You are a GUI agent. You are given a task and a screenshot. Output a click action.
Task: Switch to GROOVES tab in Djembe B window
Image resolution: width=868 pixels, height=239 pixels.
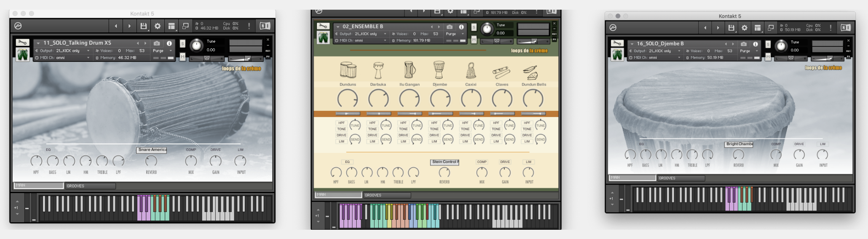[x=681, y=178]
